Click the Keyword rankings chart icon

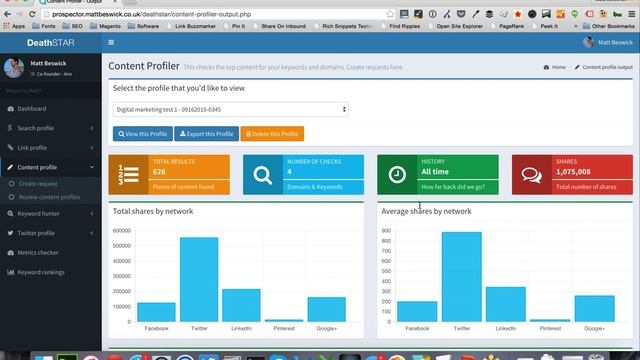coord(11,272)
